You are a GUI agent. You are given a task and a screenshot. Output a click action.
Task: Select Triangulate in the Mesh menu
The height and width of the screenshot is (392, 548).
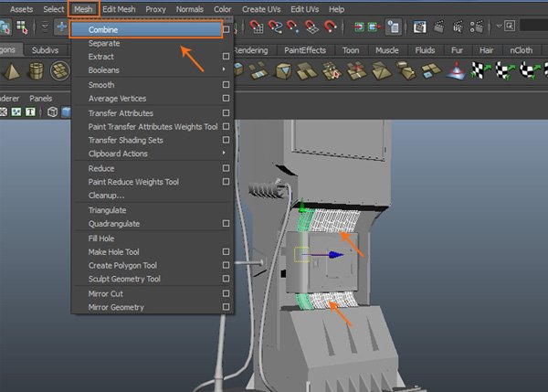[x=153, y=210]
